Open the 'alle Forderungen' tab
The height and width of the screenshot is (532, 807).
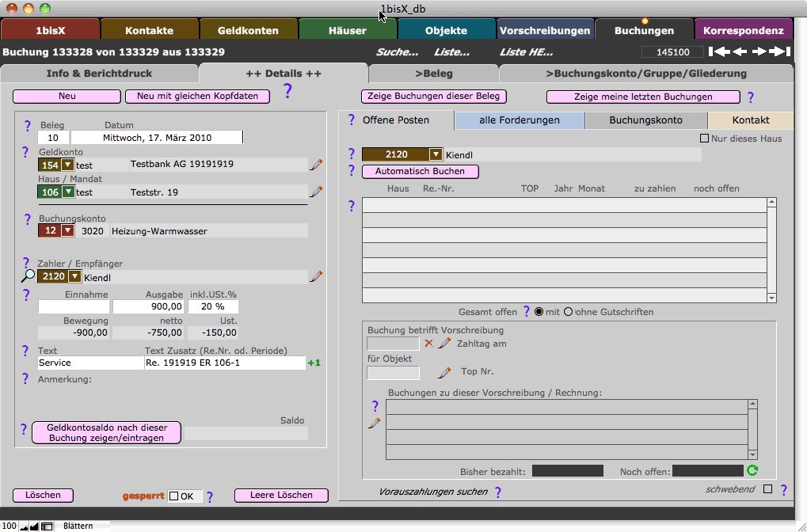point(519,120)
